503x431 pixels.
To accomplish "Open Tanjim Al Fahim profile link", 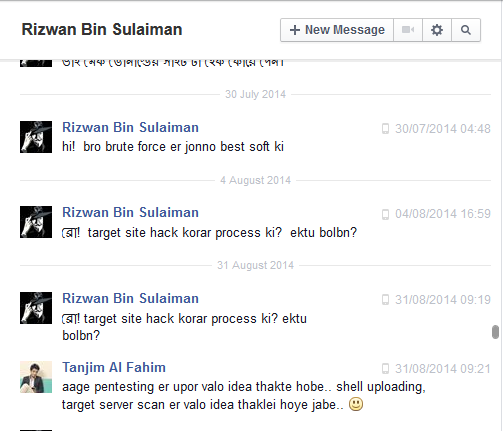I will point(114,367).
